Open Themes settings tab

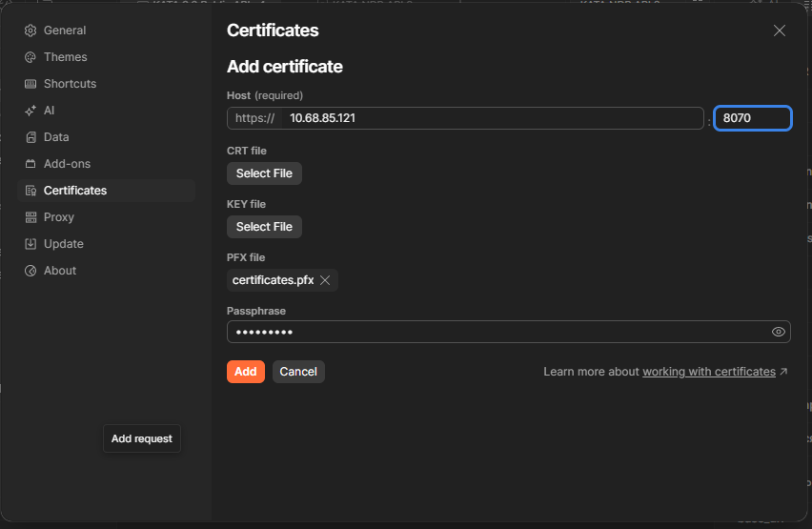coord(65,57)
